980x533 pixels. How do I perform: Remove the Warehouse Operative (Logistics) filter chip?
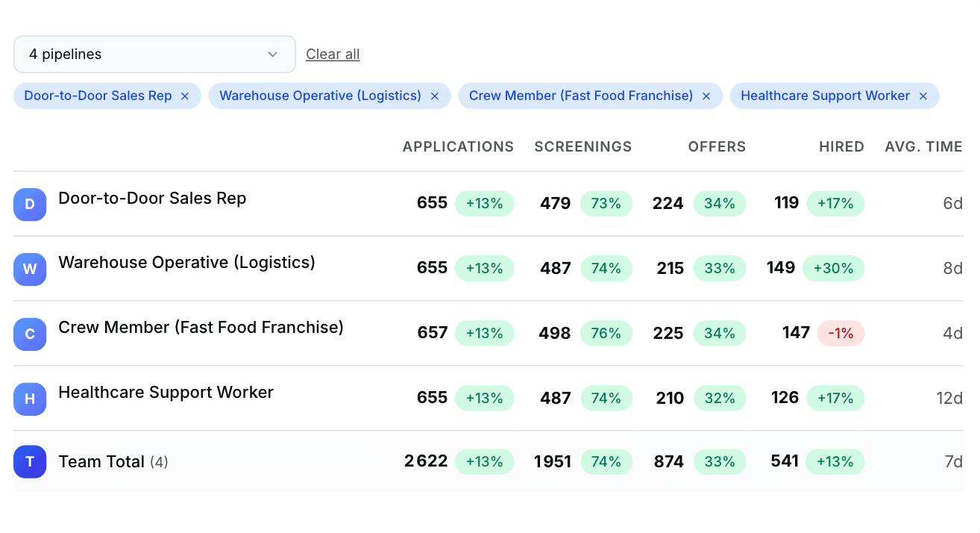tap(435, 96)
